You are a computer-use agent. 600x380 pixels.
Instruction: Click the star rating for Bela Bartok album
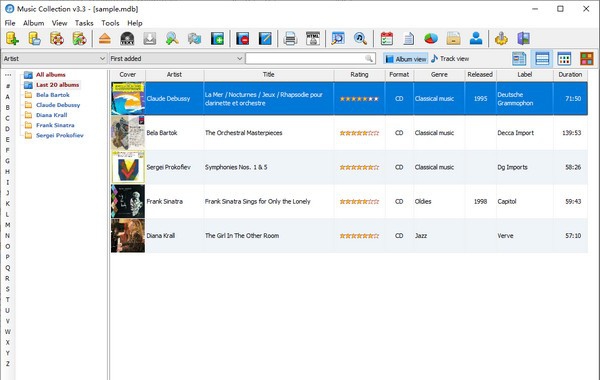click(x=359, y=133)
